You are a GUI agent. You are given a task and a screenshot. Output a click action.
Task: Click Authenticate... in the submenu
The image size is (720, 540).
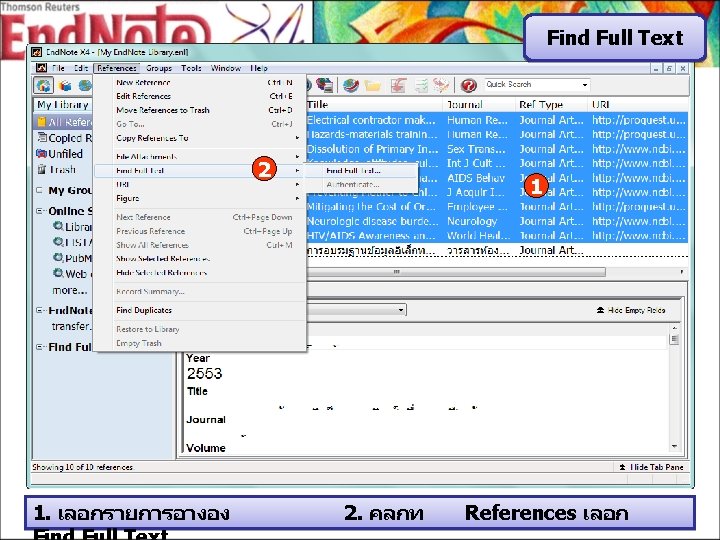(x=361, y=185)
